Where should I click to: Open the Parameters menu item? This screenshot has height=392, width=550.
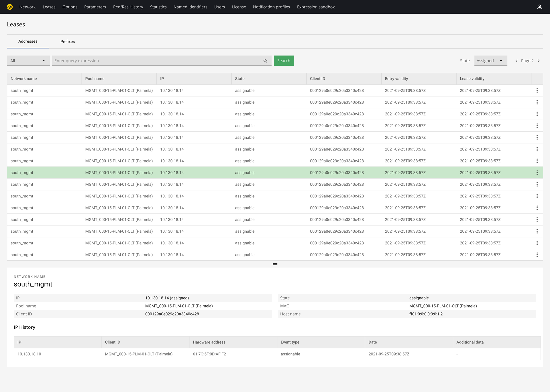[95, 7]
